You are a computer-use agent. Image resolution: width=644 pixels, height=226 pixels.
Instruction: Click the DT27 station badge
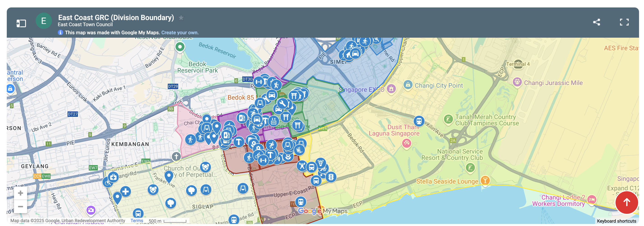pyautogui.click(x=72, y=114)
